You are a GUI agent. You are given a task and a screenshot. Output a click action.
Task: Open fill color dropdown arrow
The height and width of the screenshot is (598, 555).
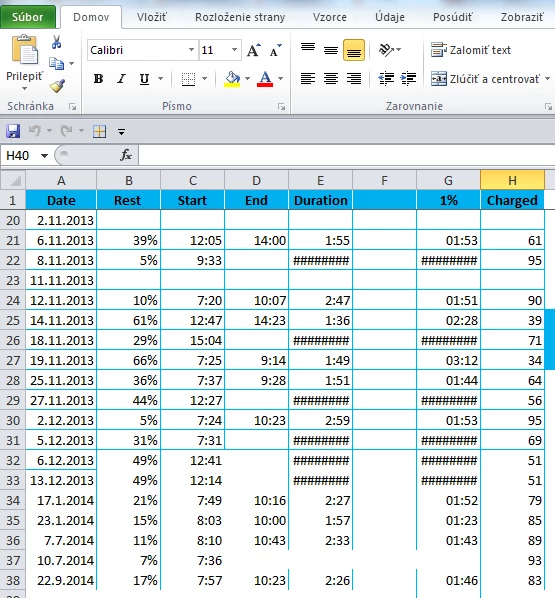click(x=247, y=79)
